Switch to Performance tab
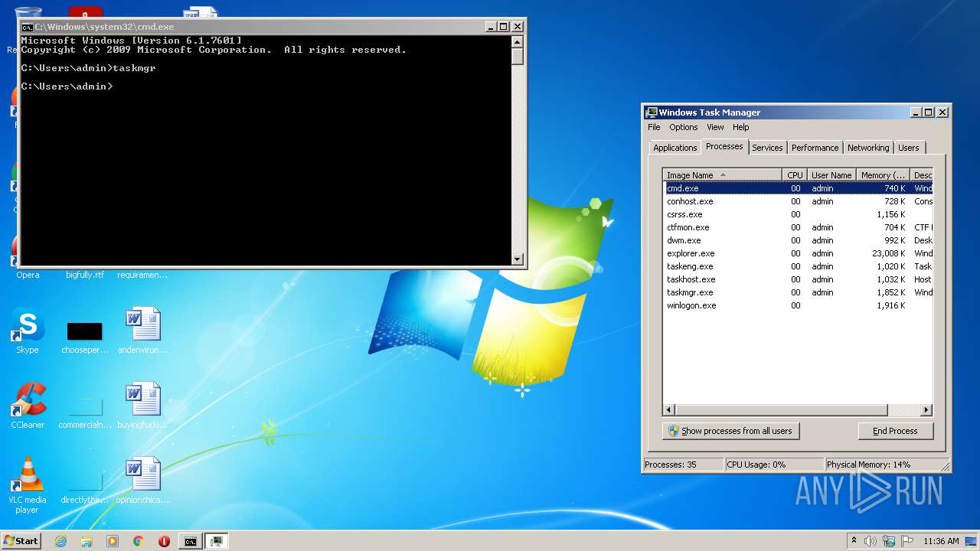 [x=815, y=148]
